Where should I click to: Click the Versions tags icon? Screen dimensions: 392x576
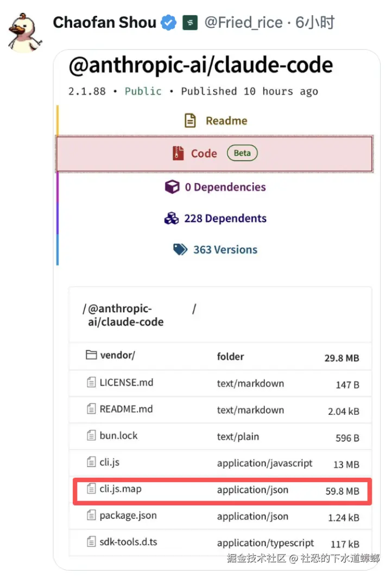pyautogui.click(x=181, y=250)
